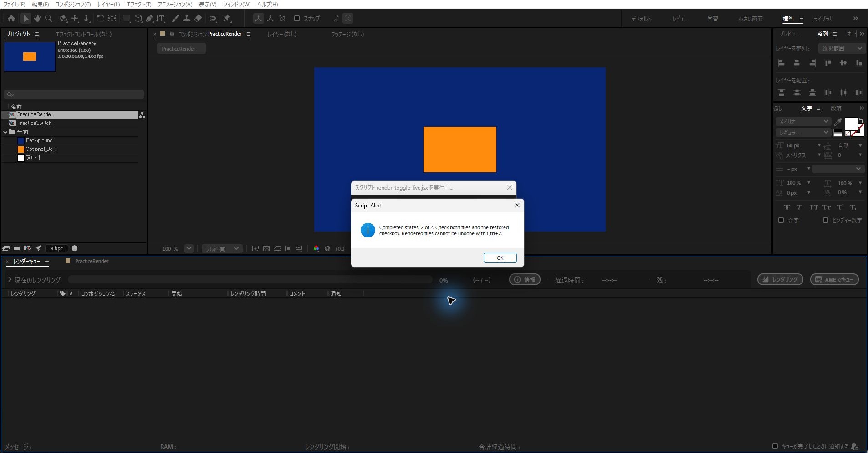The width and height of the screenshot is (868, 453).
Task: Open the メイリオ font family dropdown
Action: (x=803, y=122)
